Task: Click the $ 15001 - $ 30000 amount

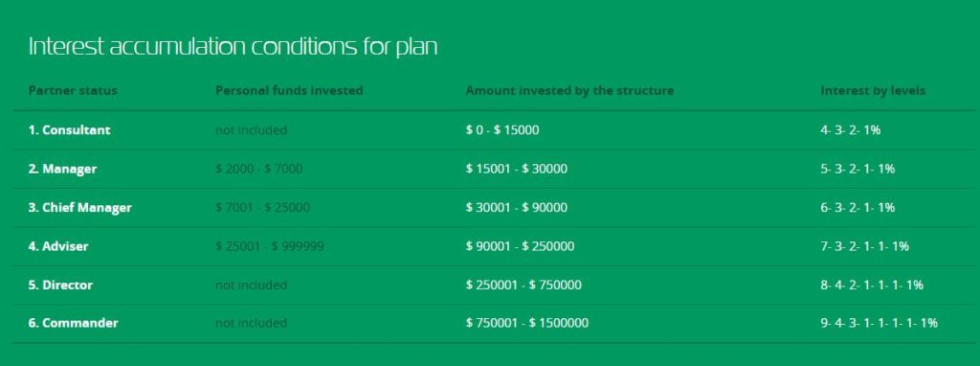Action: pos(516,169)
